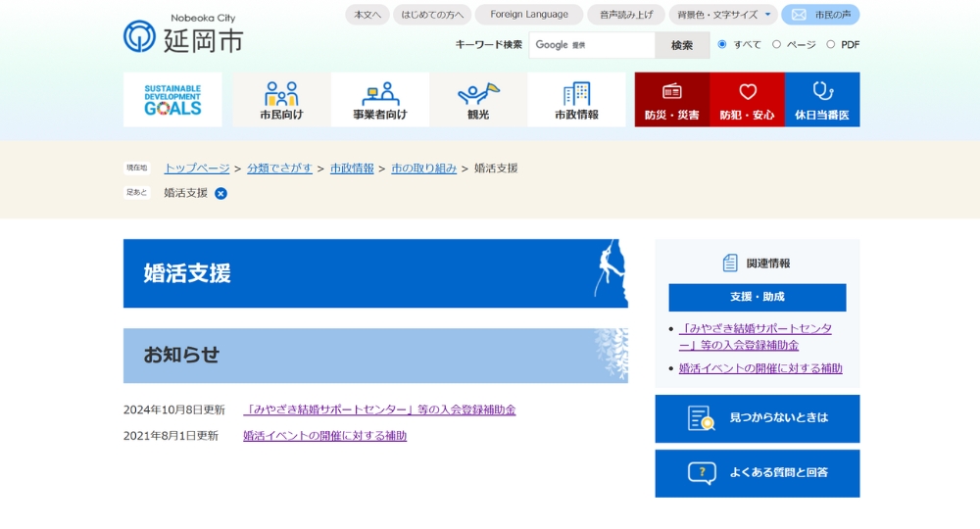Open the 市民向け citizens menu
980x529 pixels.
[x=281, y=99]
